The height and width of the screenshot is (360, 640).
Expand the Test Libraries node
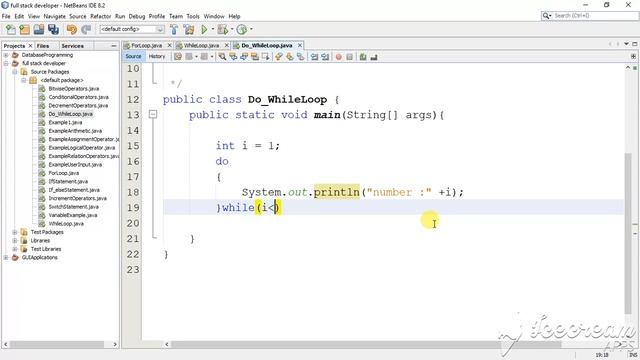point(15,249)
